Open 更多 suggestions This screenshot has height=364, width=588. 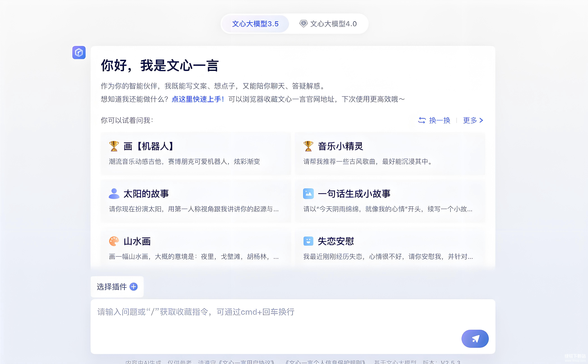[x=473, y=120]
